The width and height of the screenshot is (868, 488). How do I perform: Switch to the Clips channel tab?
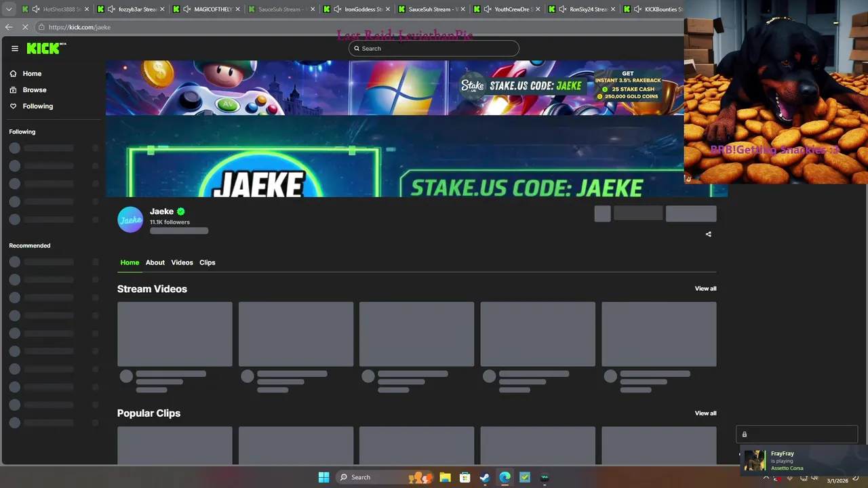pyautogui.click(x=208, y=262)
